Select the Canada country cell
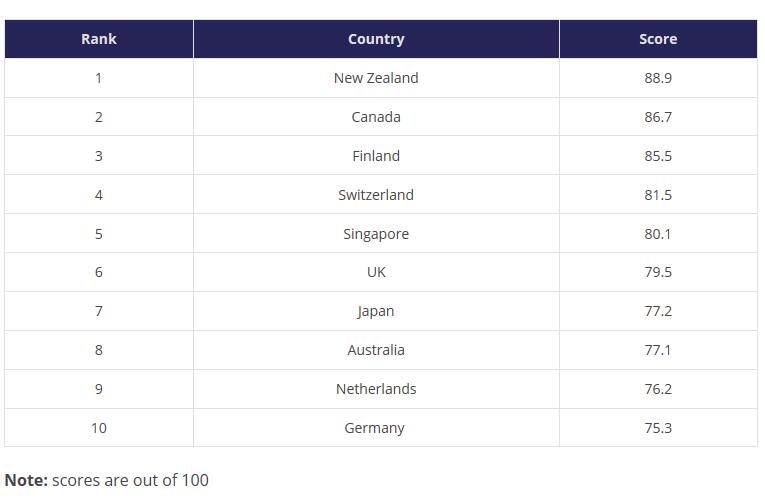The width and height of the screenshot is (765, 500). pos(376,117)
